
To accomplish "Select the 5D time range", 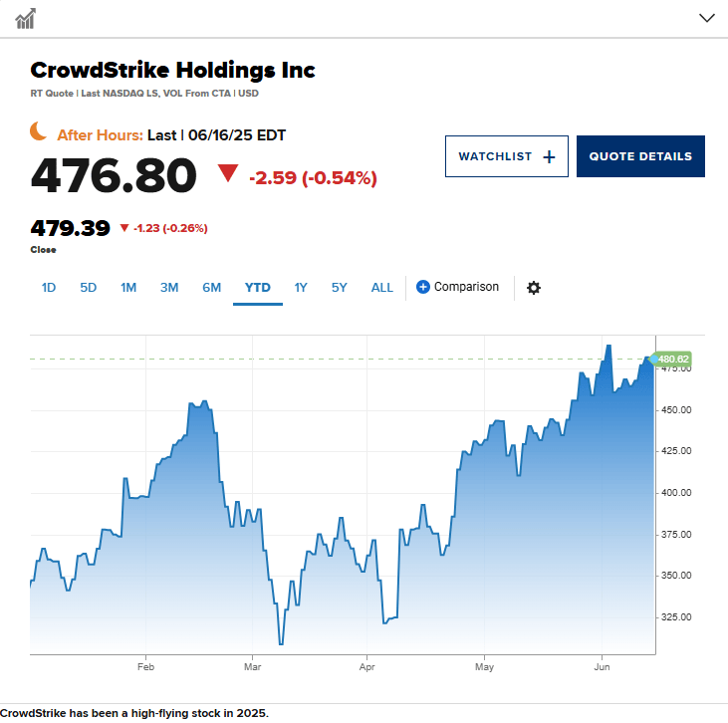I will tap(89, 288).
